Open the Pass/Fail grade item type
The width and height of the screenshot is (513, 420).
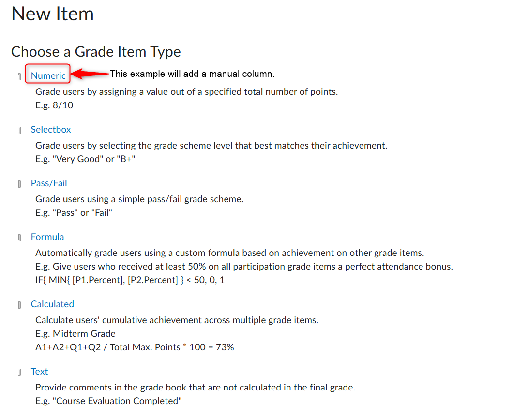49,183
